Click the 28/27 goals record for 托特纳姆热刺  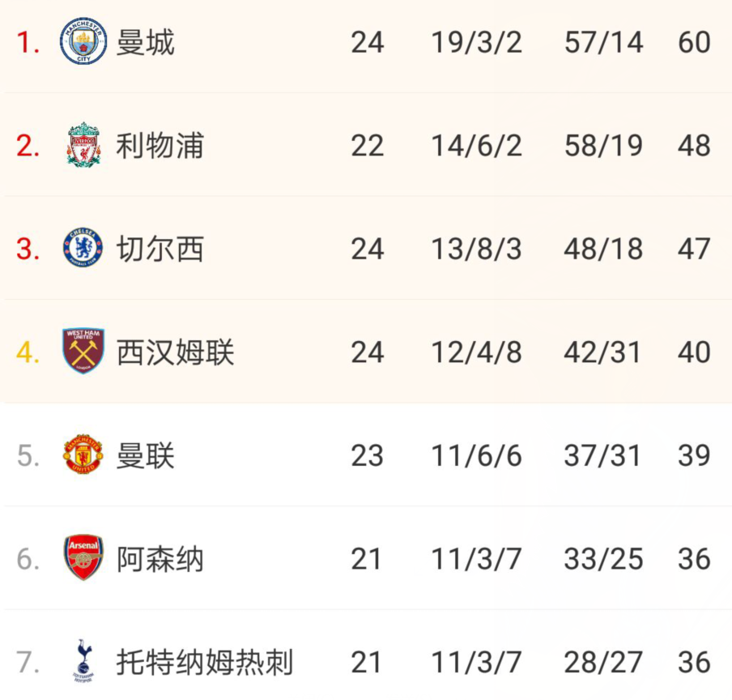tap(603, 662)
